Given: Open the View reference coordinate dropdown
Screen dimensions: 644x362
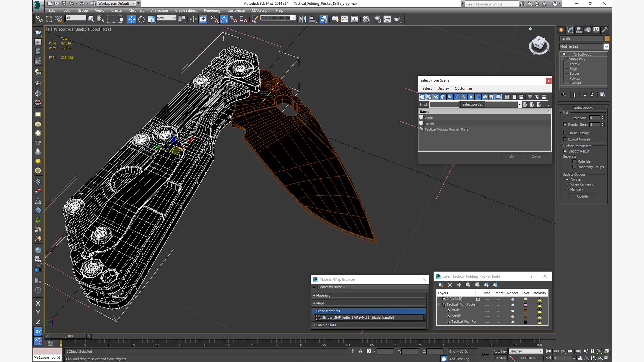Looking at the screenshot, I should pyautogui.click(x=166, y=18).
